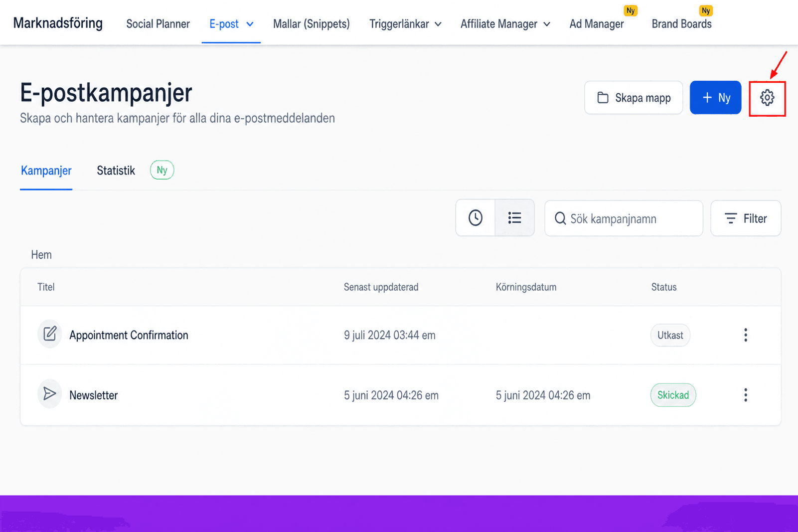Click the magnifier icon in search box
The image size is (798, 532).
point(560,218)
